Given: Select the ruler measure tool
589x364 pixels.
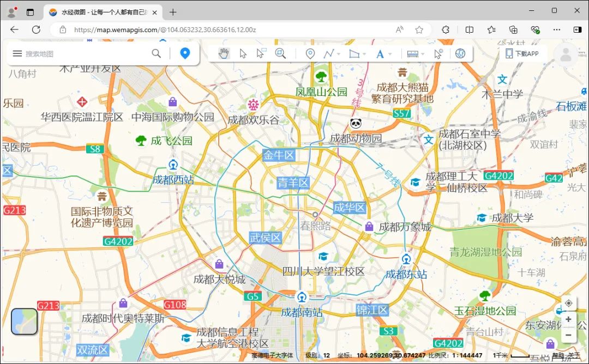Looking at the screenshot, I should [x=412, y=54].
